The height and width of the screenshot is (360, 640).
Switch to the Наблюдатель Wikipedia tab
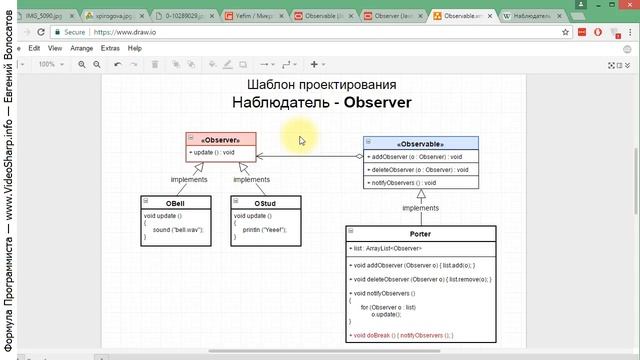532,16
